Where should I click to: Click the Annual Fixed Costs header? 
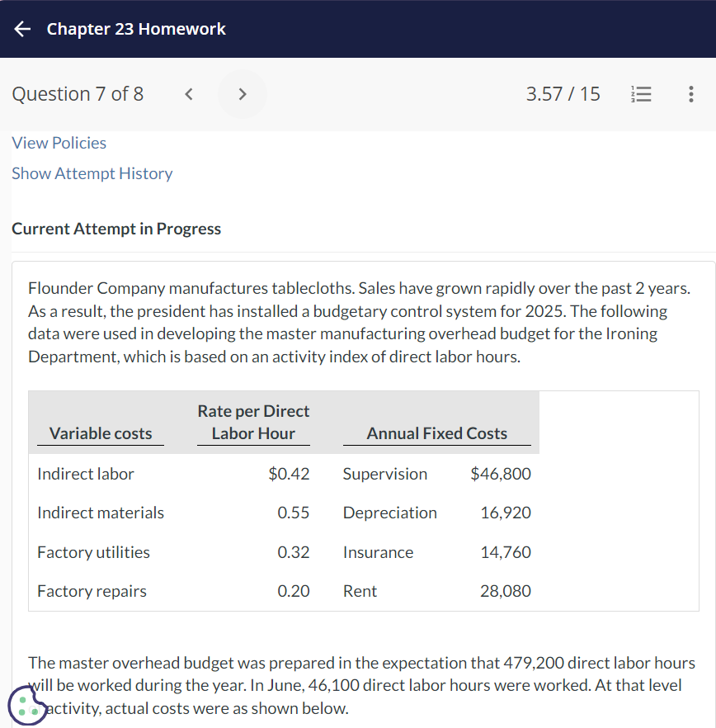click(438, 433)
